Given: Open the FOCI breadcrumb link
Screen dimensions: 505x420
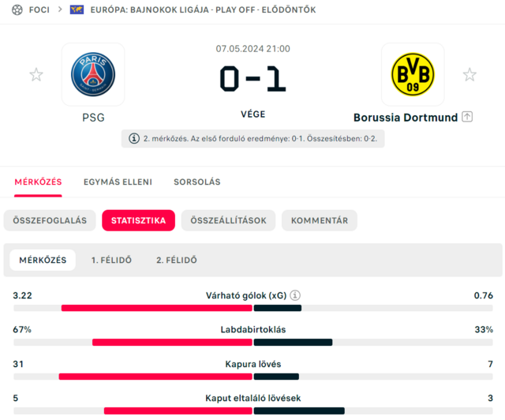Looking at the screenshot, I should [x=39, y=9].
